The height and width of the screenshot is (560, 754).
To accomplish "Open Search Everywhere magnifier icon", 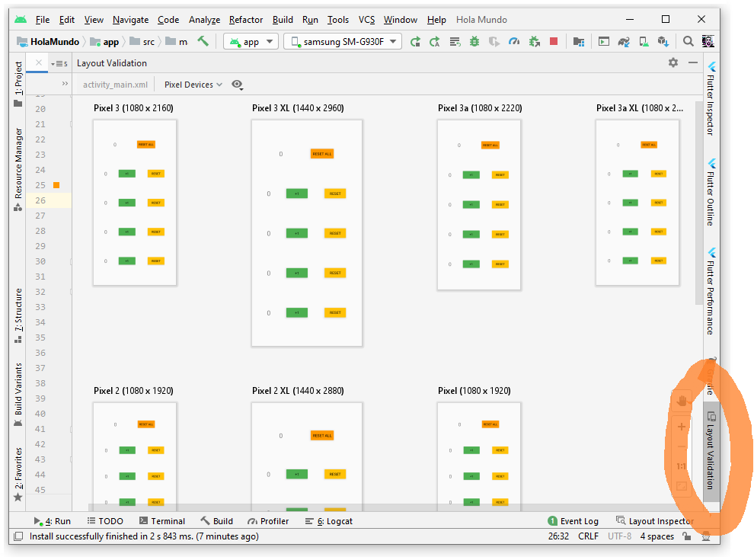I will (x=689, y=41).
